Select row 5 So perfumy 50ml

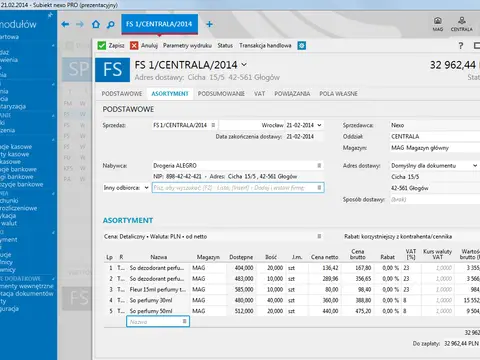tap(292, 311)
